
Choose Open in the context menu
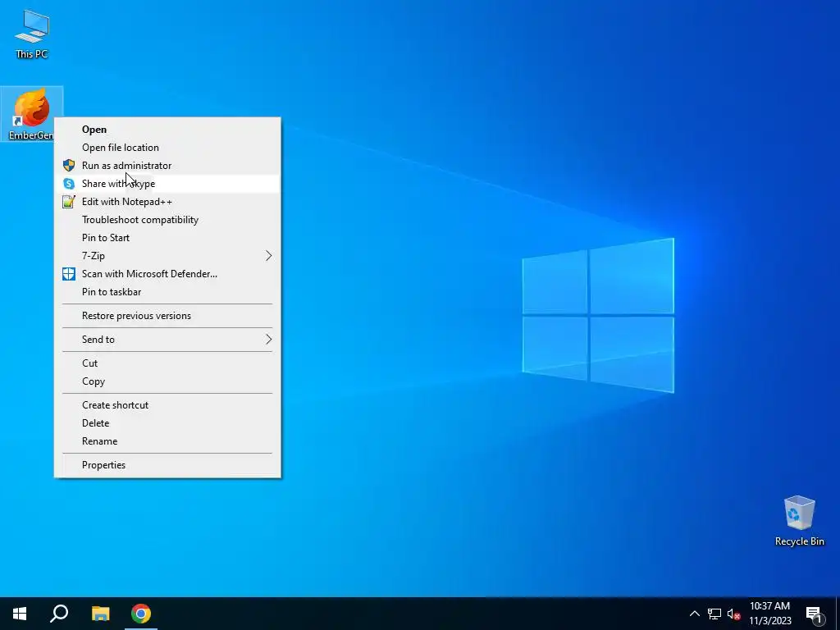[x=167, y=129]
